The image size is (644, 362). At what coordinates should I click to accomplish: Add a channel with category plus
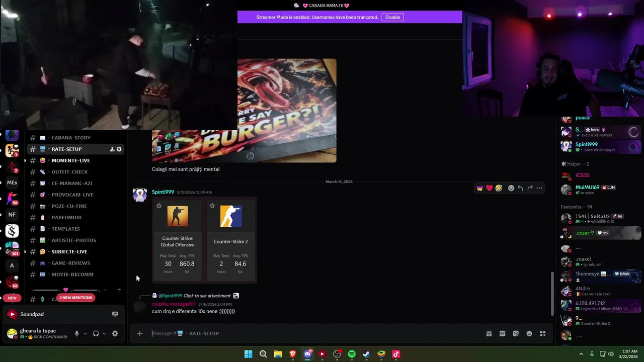(119, 290)
